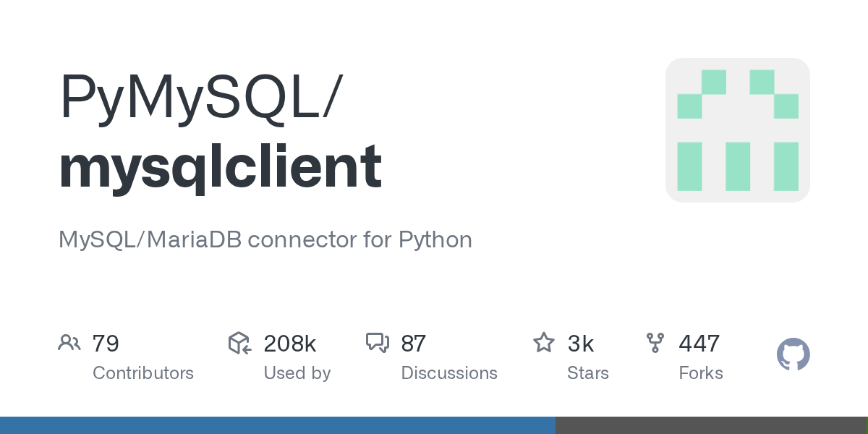Click the Contributors people icon
The width and height of the screenshot is (868, 434).
pos(69,343)
